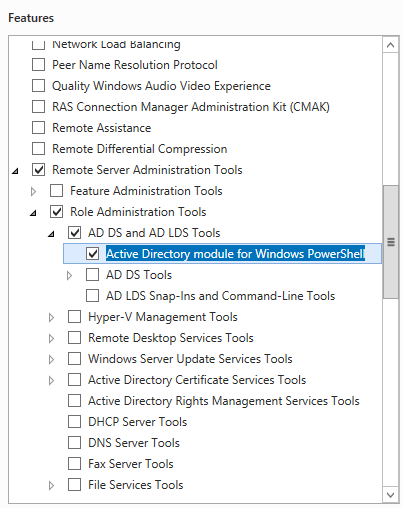The image size is (402, 508).
Task: Select 'Role Administration Tools' label
Action: (138, 212)
